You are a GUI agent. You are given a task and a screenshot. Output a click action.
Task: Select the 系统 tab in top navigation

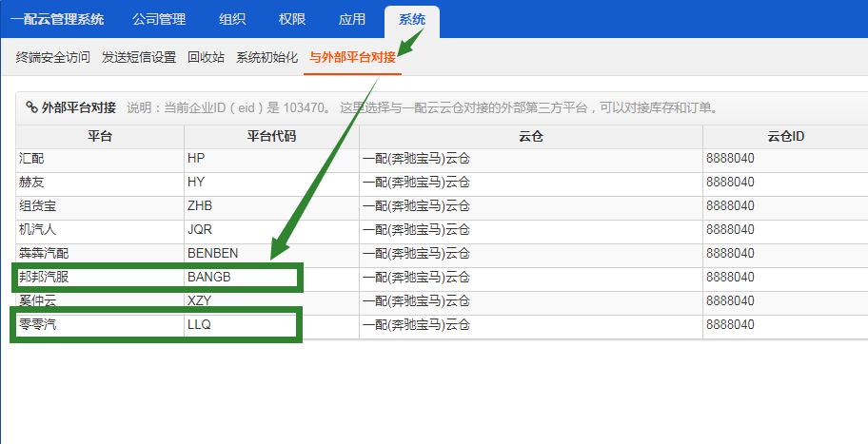(x=412, y=19)
